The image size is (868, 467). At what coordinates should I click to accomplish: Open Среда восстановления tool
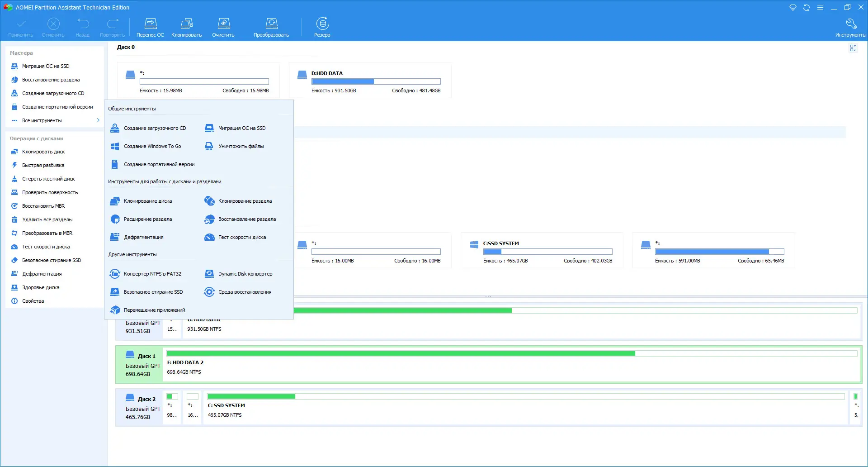(x=238, y=292)
